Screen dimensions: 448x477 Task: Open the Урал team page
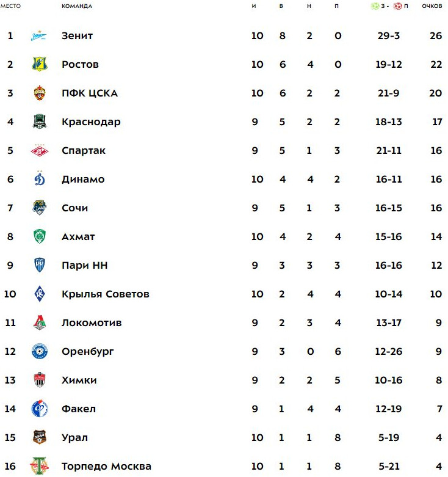point(74,437)
